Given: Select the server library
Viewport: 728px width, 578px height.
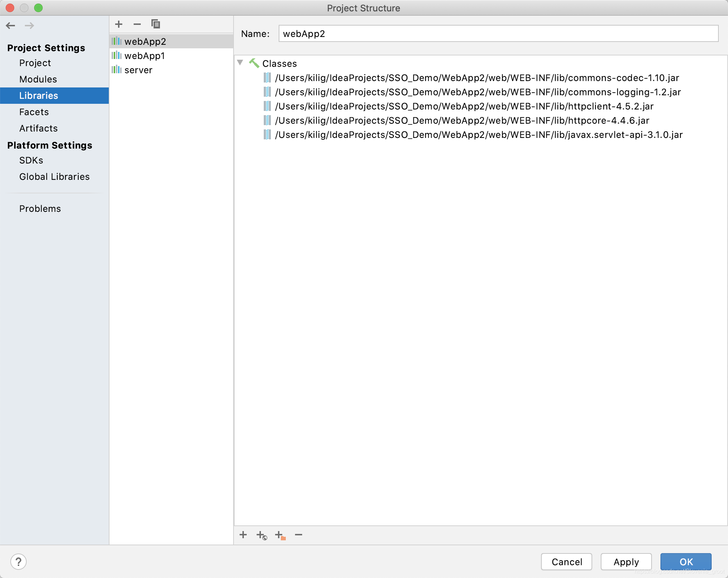Looking at the screenshot, I should pyautogui.click(x=138, y=70).
